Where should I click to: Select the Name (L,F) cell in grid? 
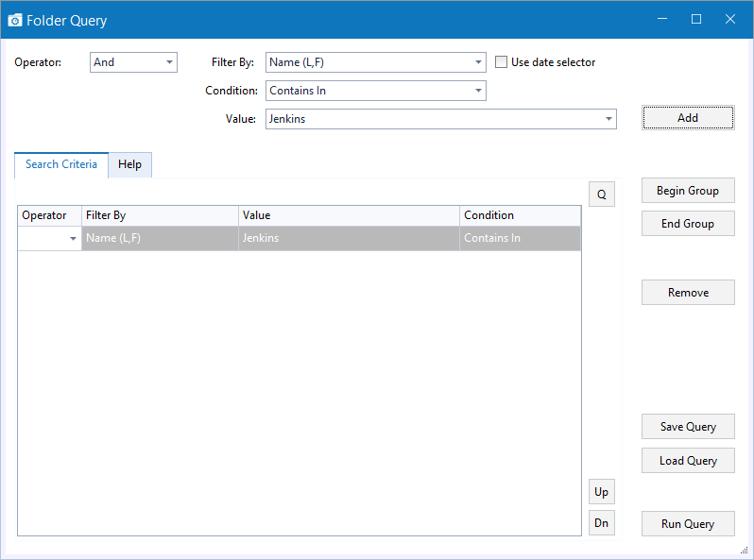coord(160,238)
